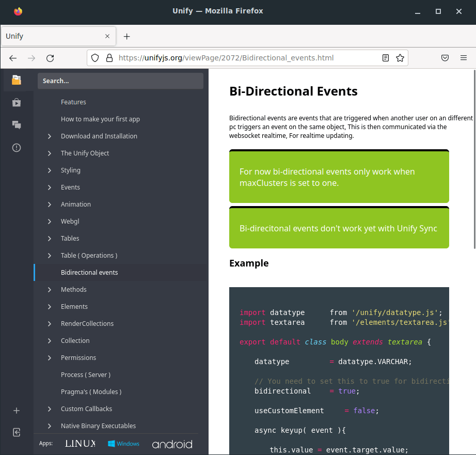The image size is (476, 455).
Task: Expand the Animation chevron
Action: (x=50, y=205)
